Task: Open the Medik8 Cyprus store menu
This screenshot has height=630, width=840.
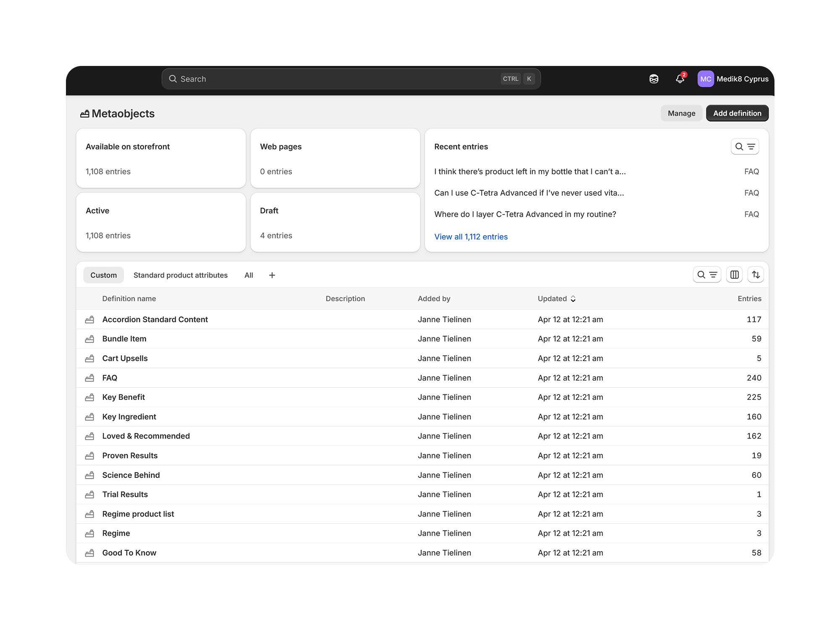Action: [742, 79]
